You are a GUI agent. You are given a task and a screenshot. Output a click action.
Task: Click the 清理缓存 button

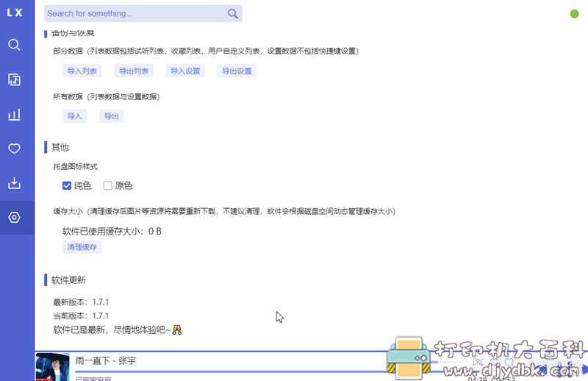(x=82, y=247)
